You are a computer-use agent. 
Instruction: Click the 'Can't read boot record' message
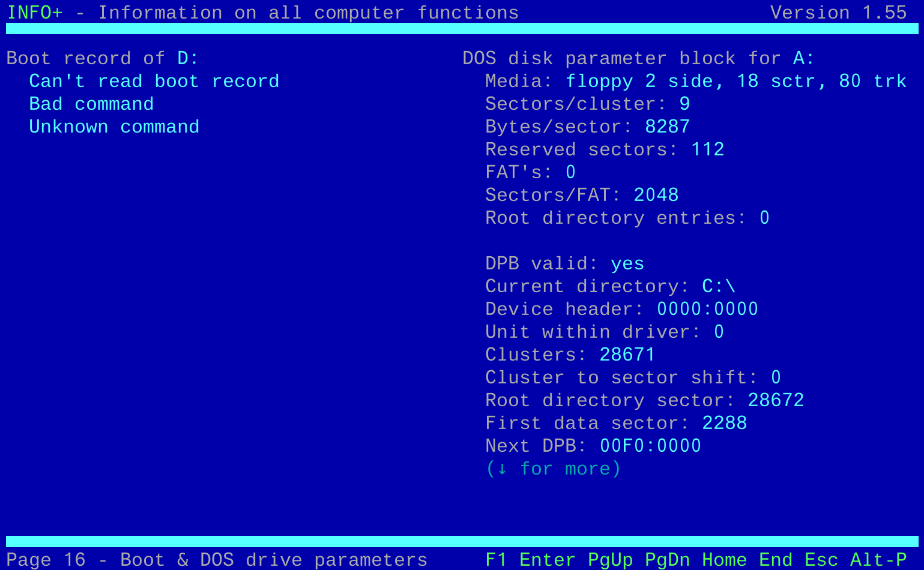154,81
